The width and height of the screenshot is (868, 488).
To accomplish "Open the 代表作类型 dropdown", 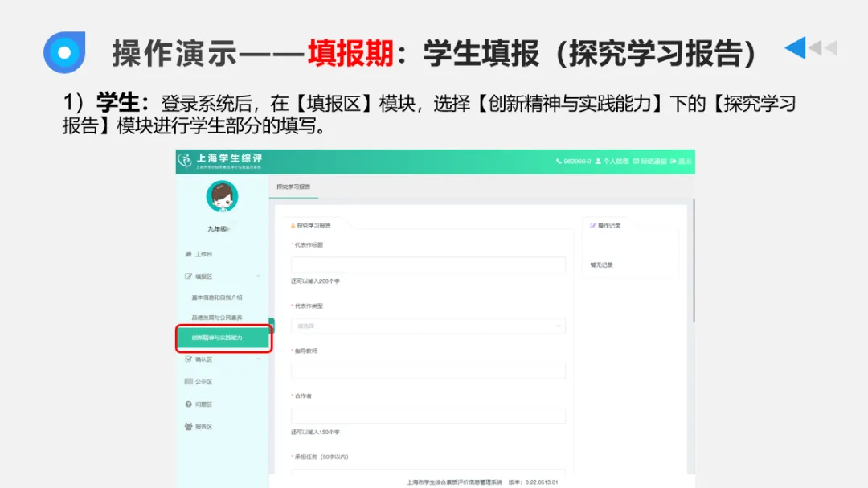I will coord(428,326).
